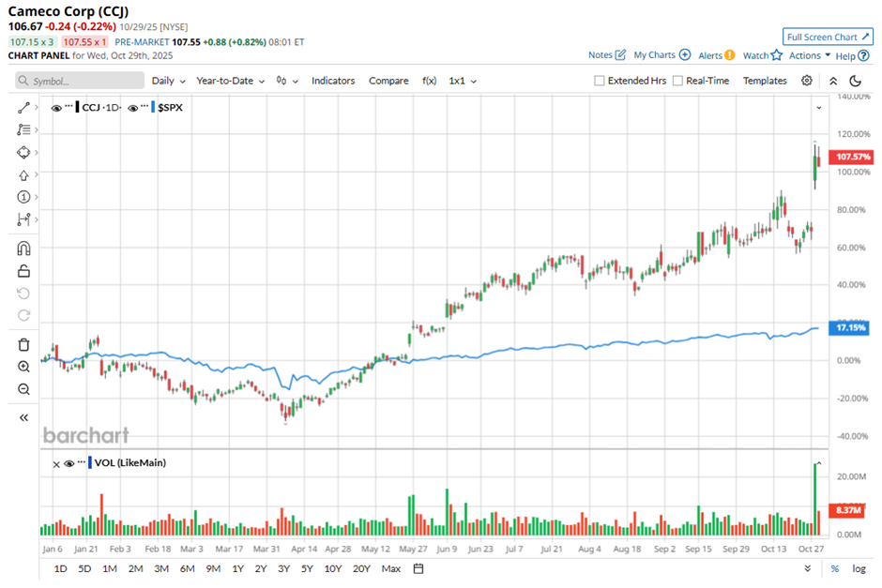Enable the magnet snap tool

pyautogui.click(x=24, y=249)
